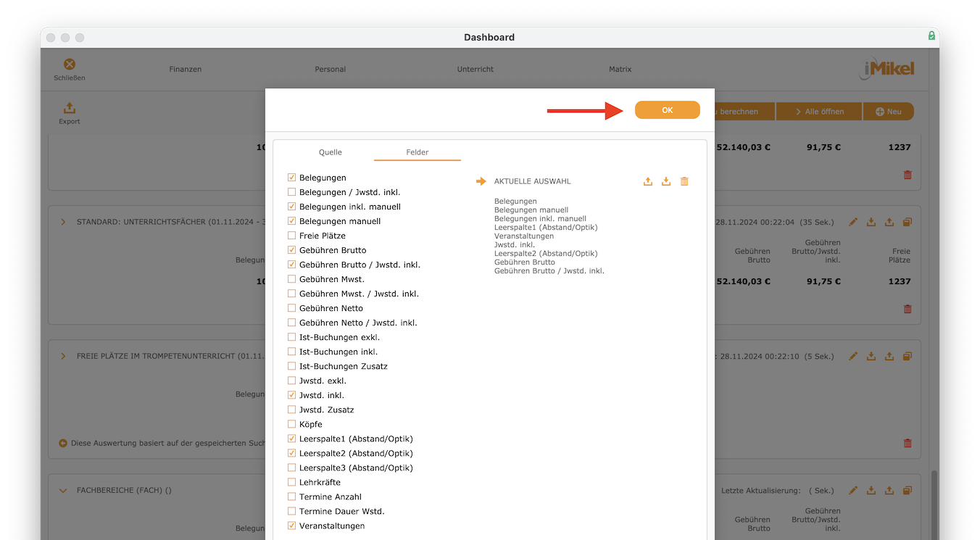Select the Felder tab

coord(418,152)
